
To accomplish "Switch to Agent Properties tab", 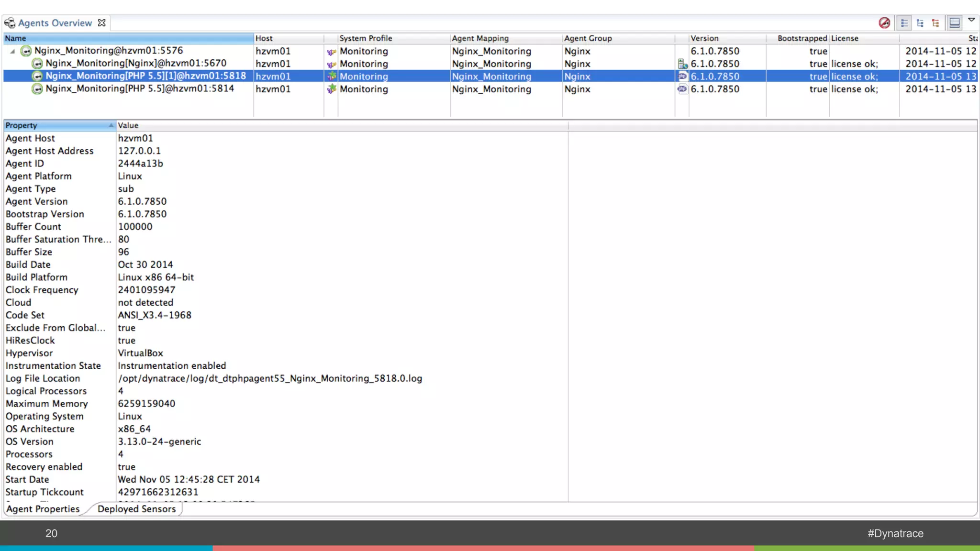I will tap(43, 509).
